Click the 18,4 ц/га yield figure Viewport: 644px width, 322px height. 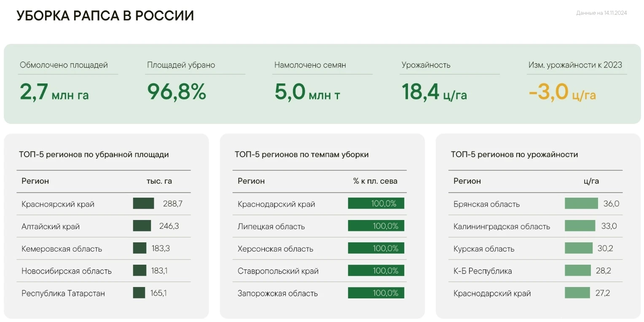(434, 92)
